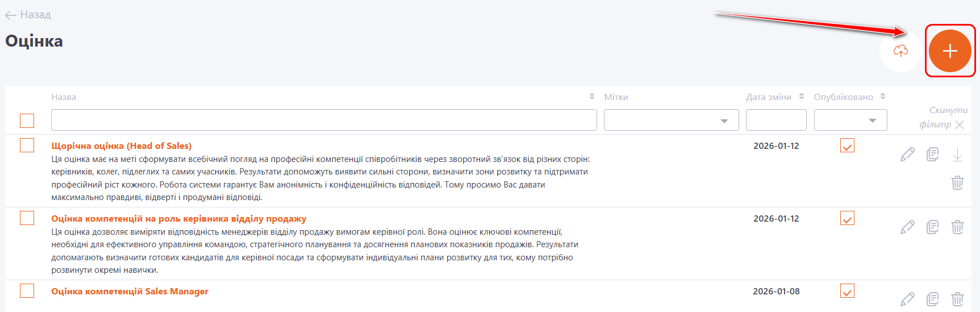Edit the Head of Sales assessment via pencil icon
The height and width of the screenshot is (312, 980).
tap(907, 154)
